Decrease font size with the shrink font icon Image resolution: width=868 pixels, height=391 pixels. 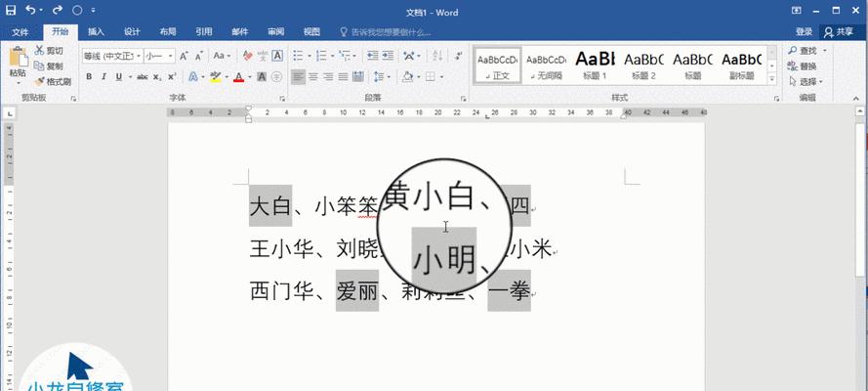(199, 56)
